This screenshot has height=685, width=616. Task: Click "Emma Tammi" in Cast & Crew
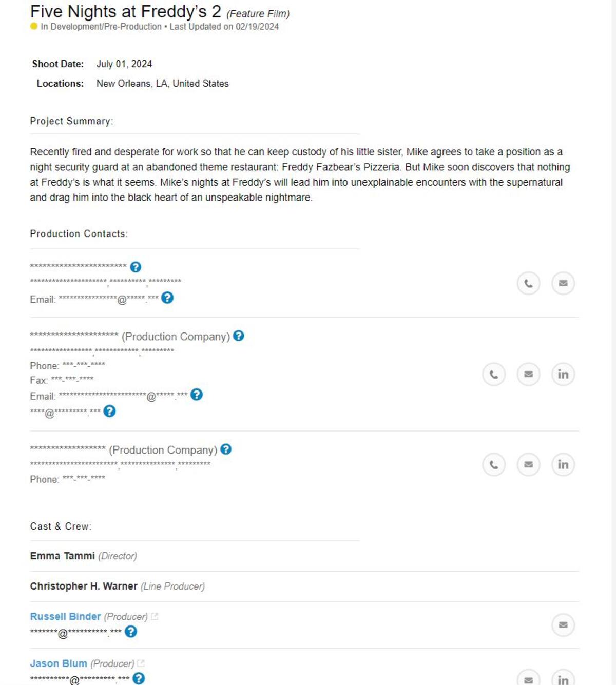[x=62, y=556]
